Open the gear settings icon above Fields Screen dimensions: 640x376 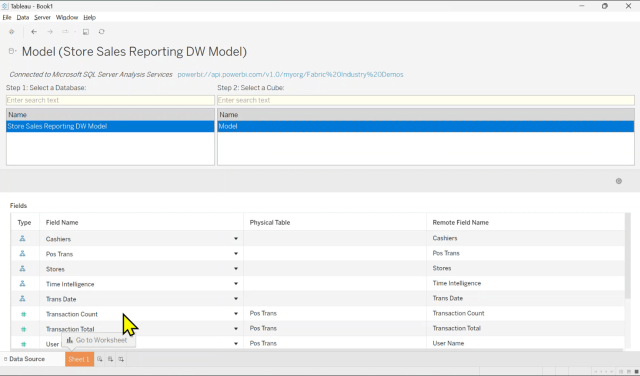click(619, 181)
